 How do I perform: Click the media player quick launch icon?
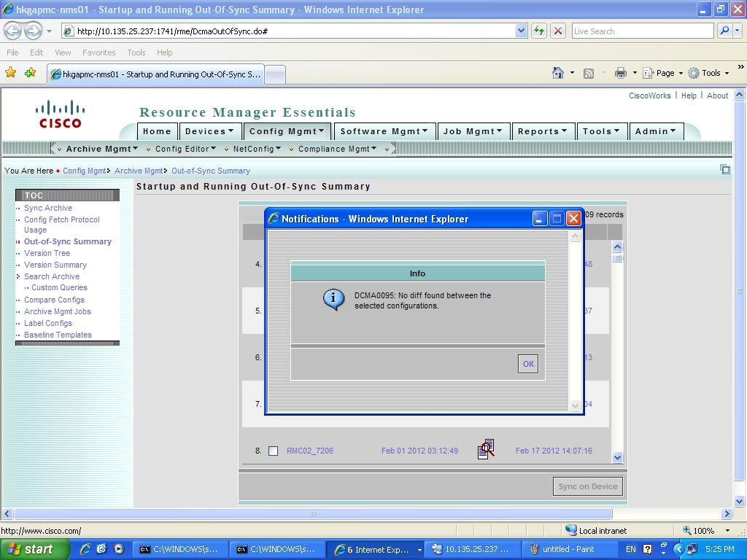118,549
